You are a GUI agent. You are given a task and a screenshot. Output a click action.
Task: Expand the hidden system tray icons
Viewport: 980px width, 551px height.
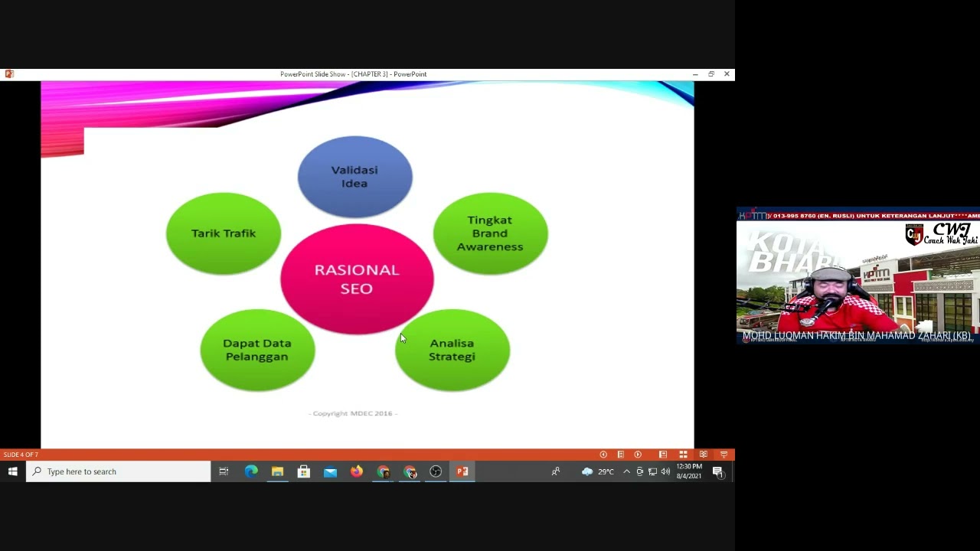click(x=626, y=471)
